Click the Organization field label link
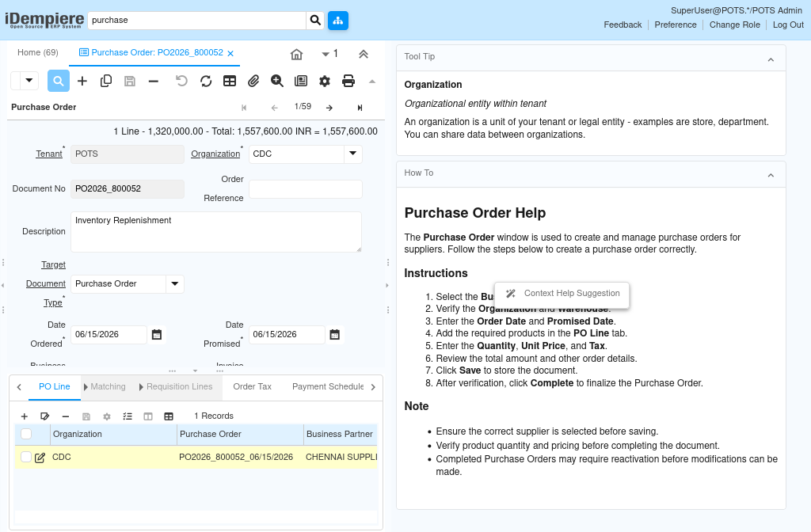 pos(215,154)
